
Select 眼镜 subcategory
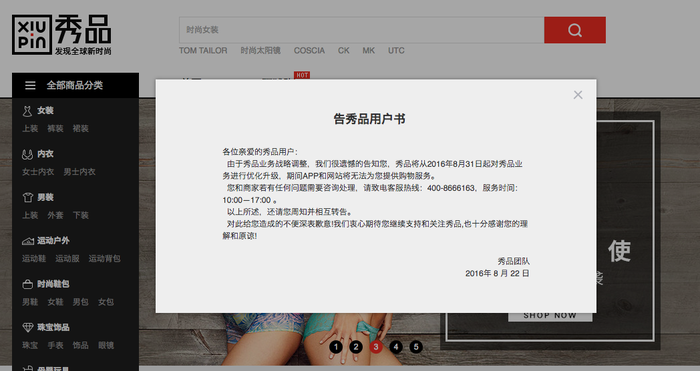click(106, 346)
